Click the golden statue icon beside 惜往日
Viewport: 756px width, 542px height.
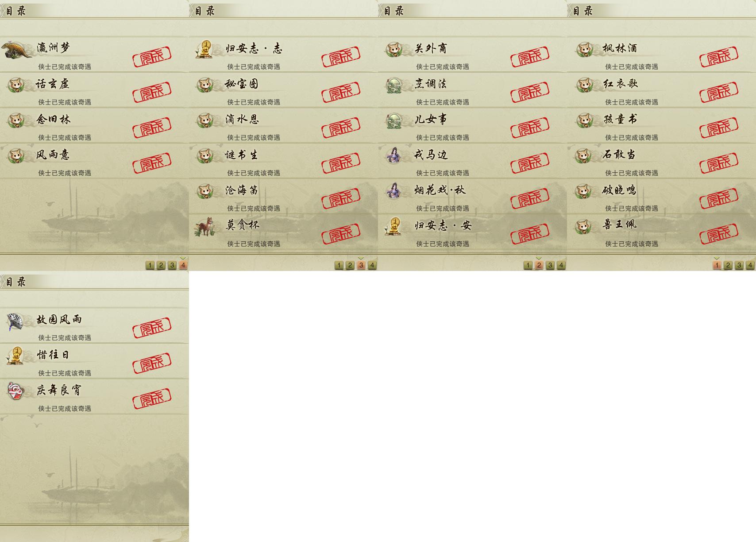(16, 356)
